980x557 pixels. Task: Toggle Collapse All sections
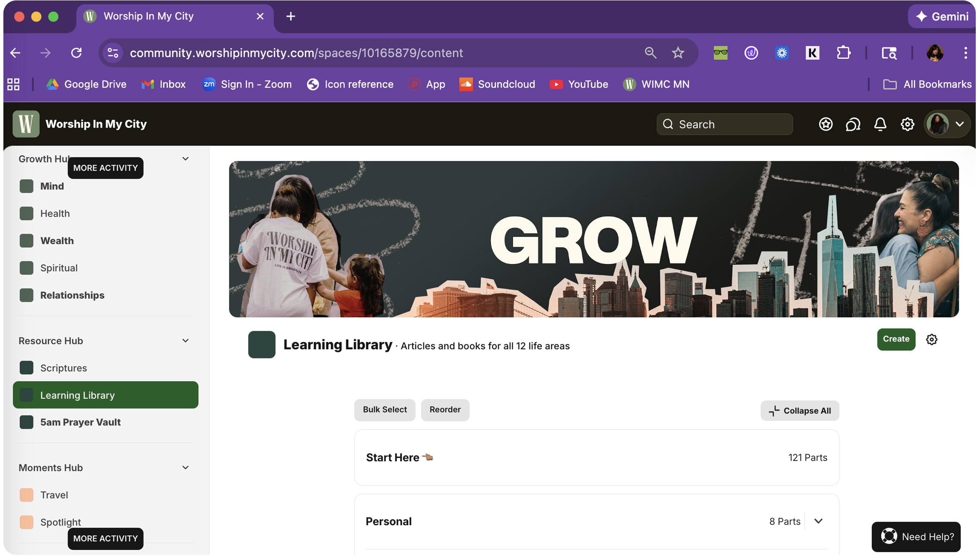pos(799,411)
